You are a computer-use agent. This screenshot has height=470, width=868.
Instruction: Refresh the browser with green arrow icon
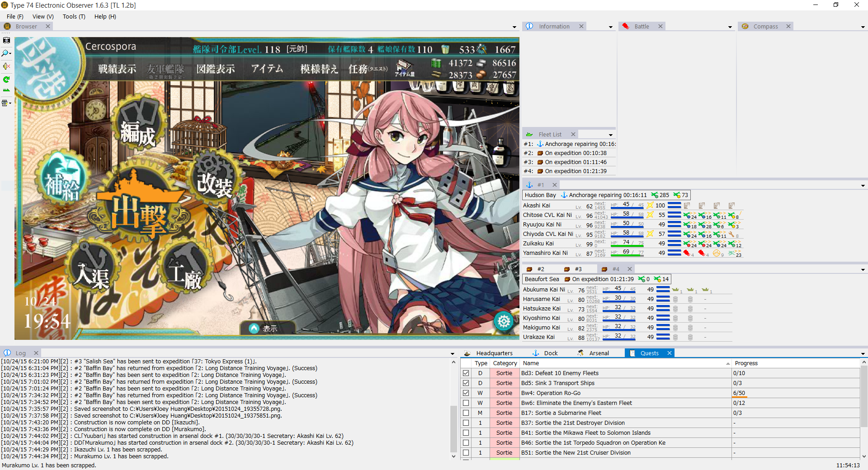click(6, 80)
